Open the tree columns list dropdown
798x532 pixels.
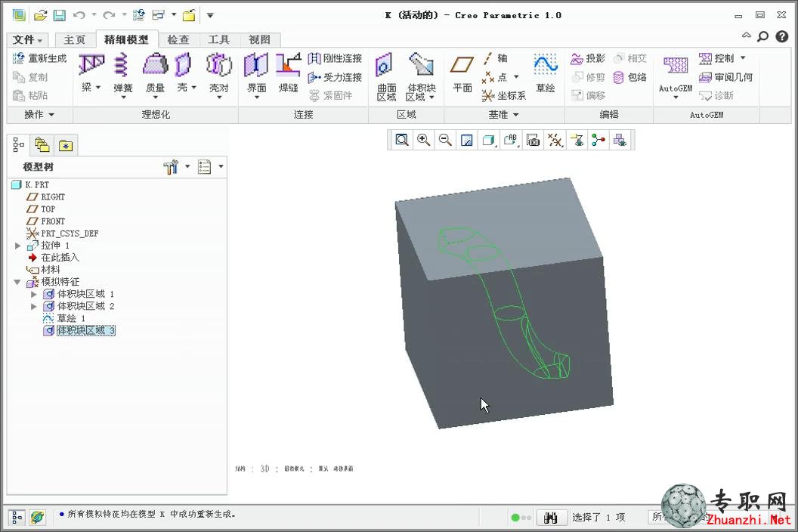click(x=221, y=166)
